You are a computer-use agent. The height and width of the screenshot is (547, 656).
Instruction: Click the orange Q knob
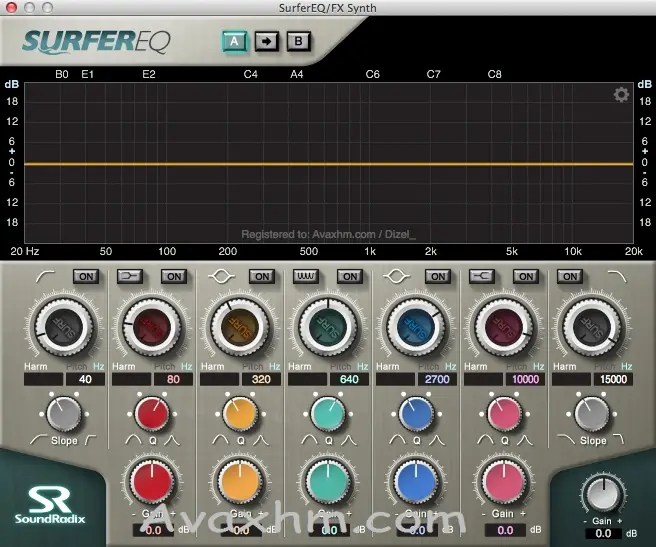point(240,414)
